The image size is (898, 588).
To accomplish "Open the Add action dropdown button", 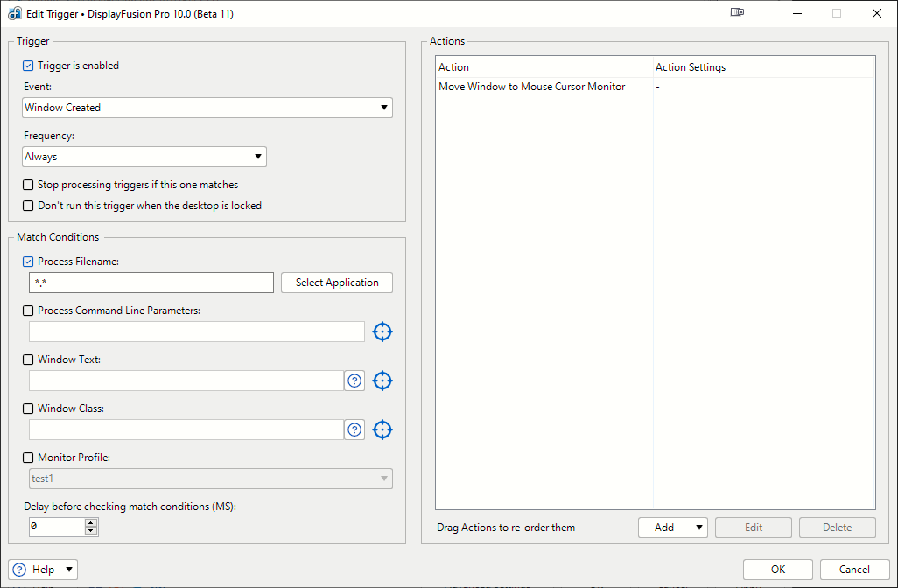I will [x=673, y=528].
